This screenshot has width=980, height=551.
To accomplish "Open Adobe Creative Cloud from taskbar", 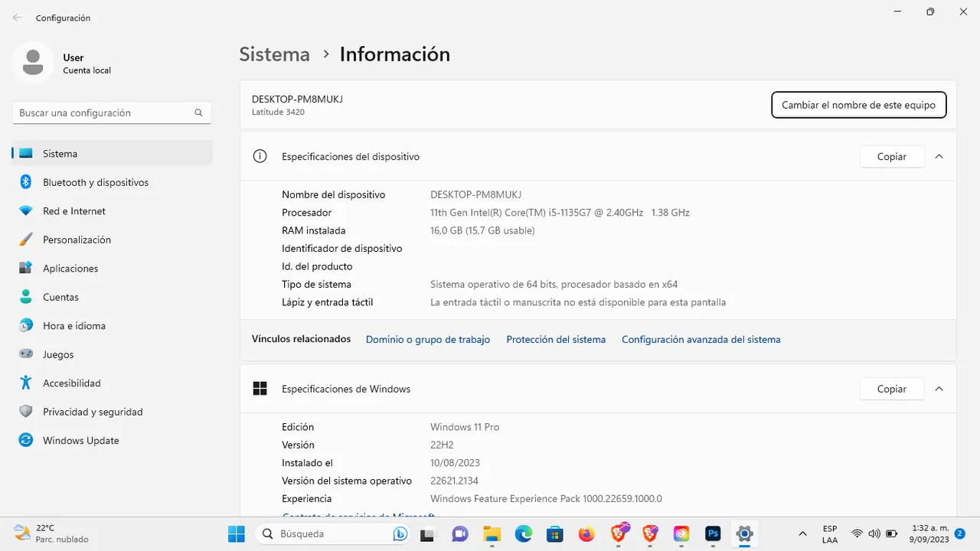I will (681, 533).
